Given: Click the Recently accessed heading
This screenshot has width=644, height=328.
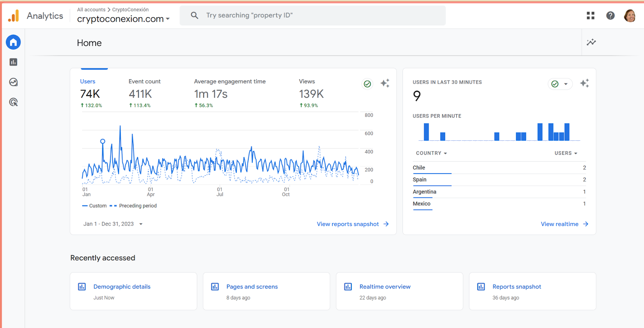Looking at the screenshot, I should pos(103,258).
